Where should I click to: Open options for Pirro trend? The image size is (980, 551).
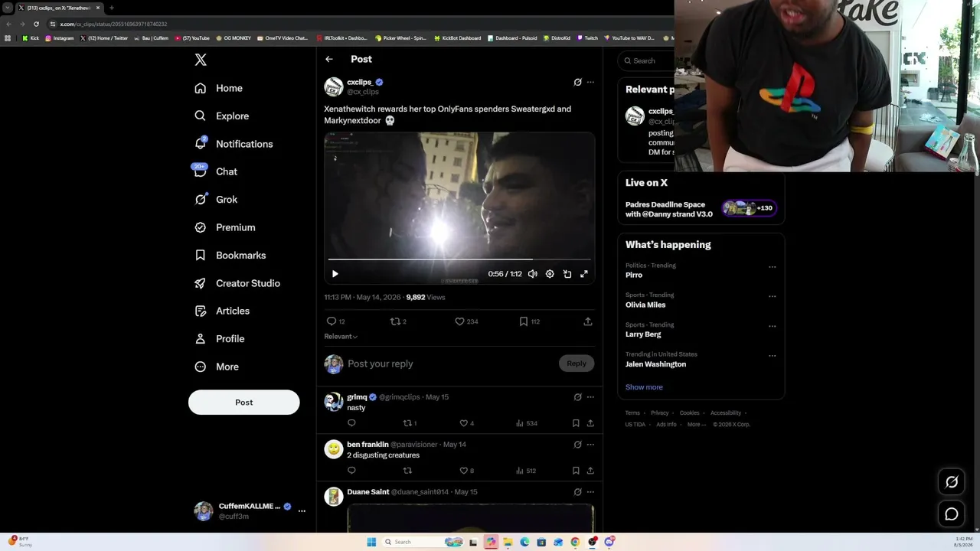click(x=772, y=267)
